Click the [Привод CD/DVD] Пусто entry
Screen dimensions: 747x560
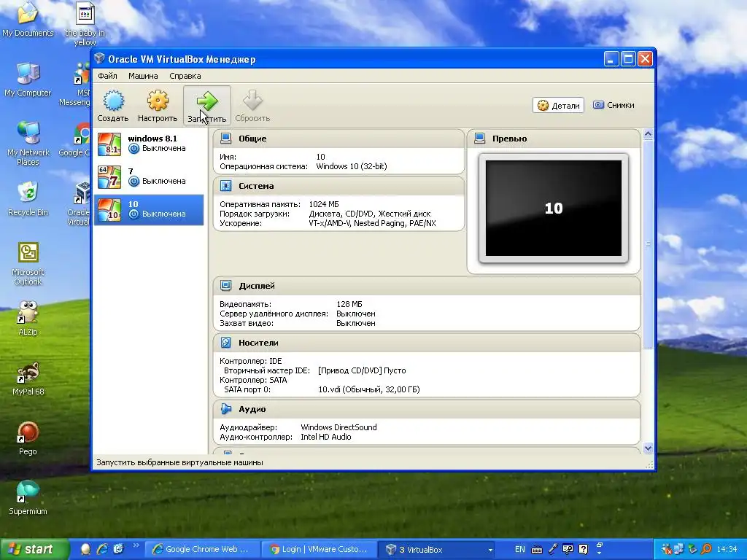pos(362,370)
